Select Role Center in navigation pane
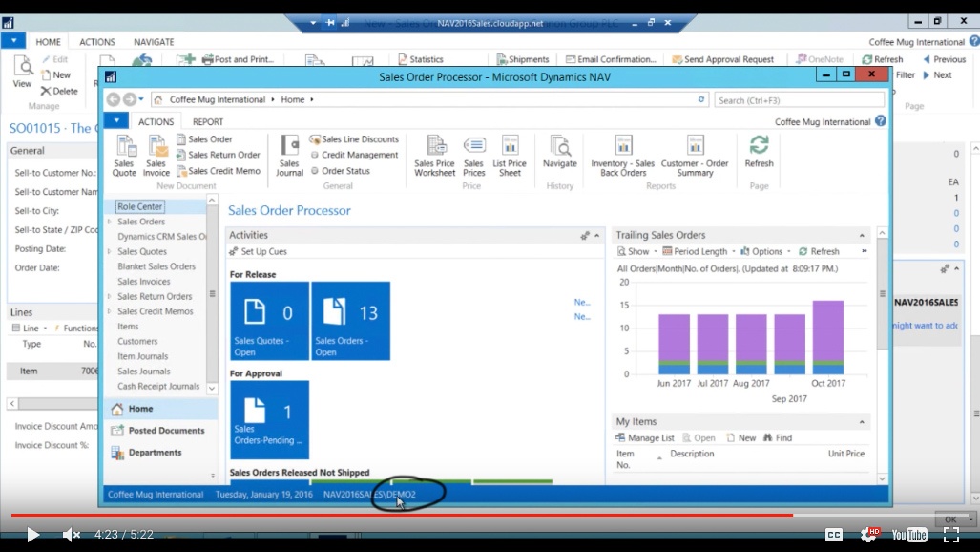Viewport: 980px width, 552px height. click(140, 206)
